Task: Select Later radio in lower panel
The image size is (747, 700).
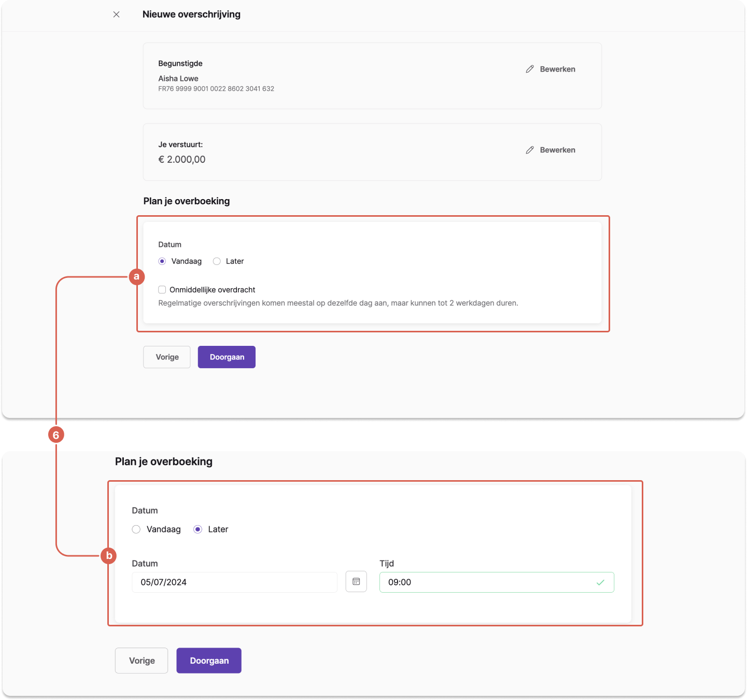Action: [198, 529]
